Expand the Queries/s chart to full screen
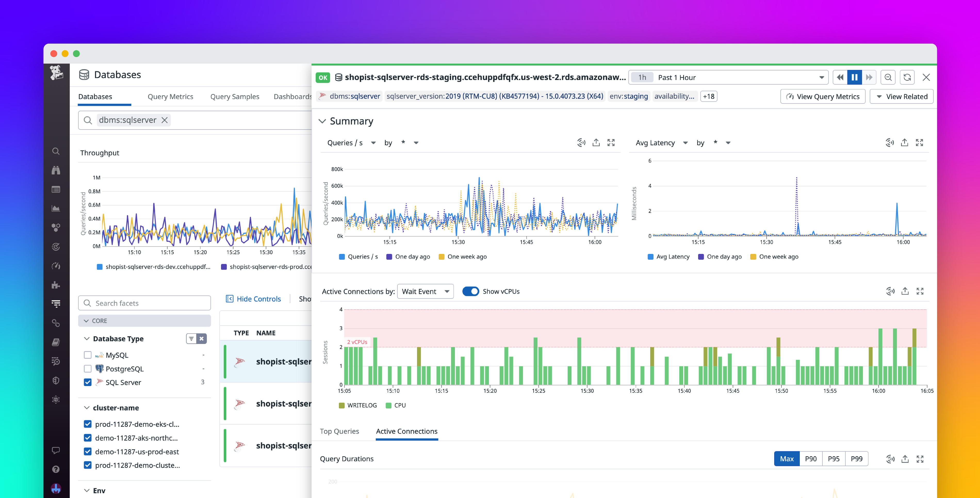Image resolution: width=980 pixels, height=498 pixels. coord(611,142)
